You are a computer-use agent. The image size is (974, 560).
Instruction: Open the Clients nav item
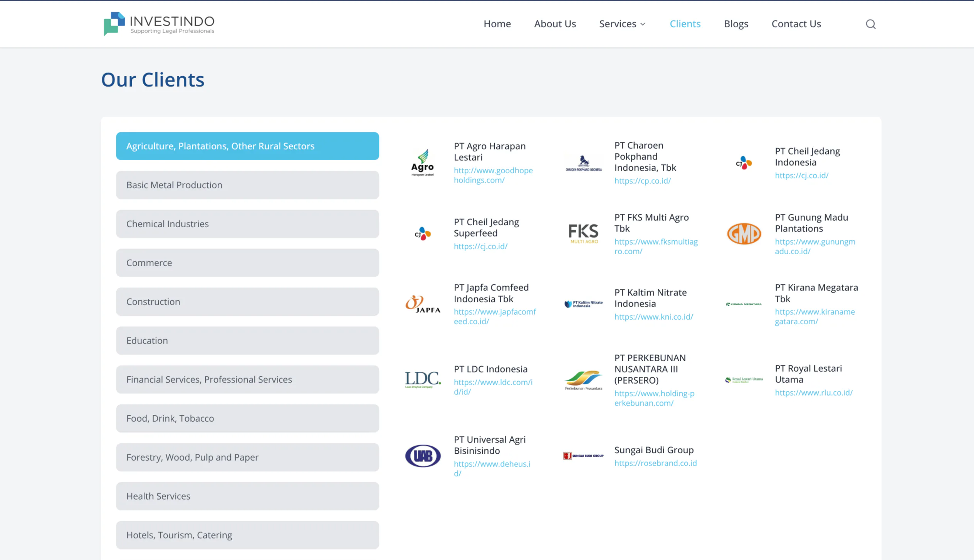click(685, 24)
